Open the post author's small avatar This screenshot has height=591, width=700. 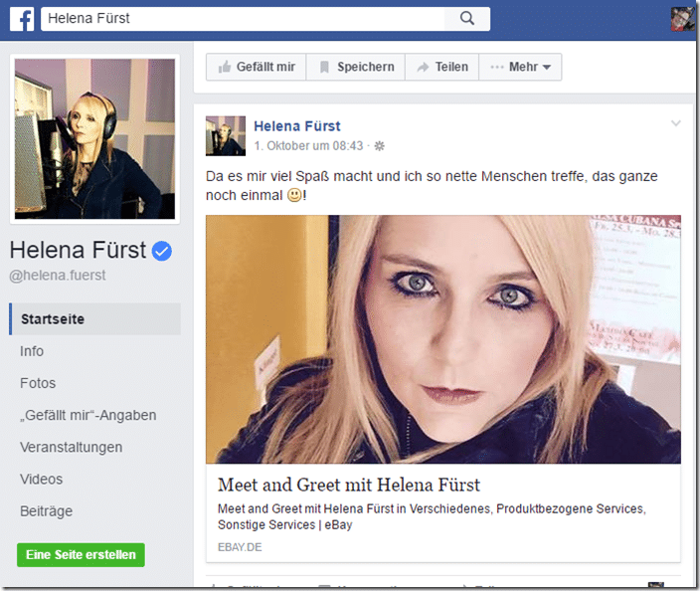pos(226,135)
